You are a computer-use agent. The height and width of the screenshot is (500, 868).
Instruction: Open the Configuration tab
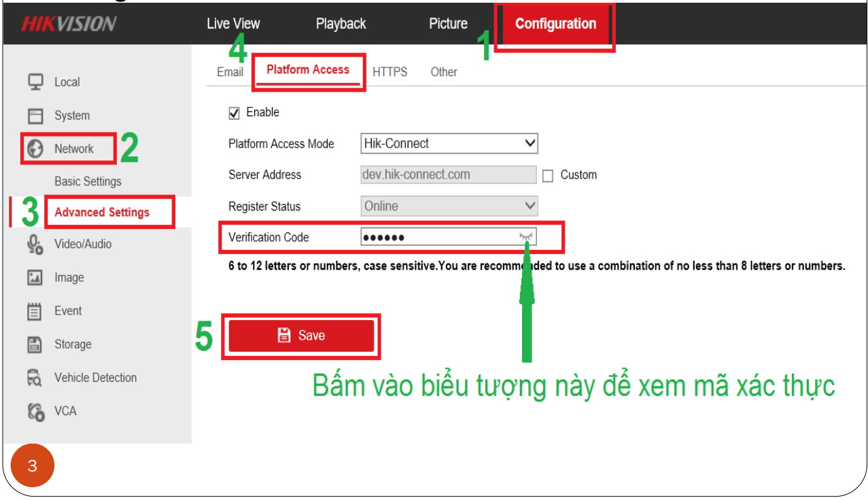point(555,24)
